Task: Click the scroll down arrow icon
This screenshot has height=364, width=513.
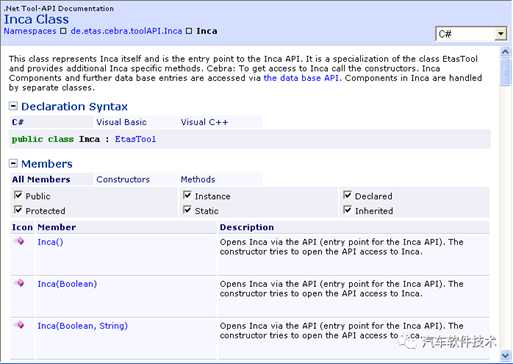Action: tap(505, 355)
